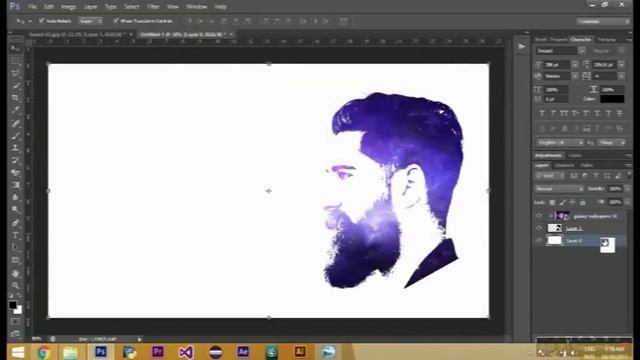Toggle Show Transform Controls checkbox
The width and height of the screenshot is (640, 360).
click(x=116, y=20)
